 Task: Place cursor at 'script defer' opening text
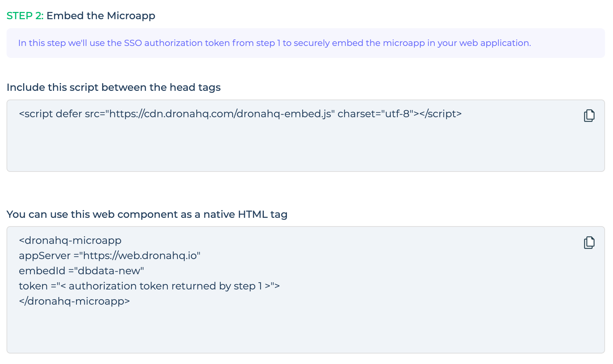click(x=50, y=114)
